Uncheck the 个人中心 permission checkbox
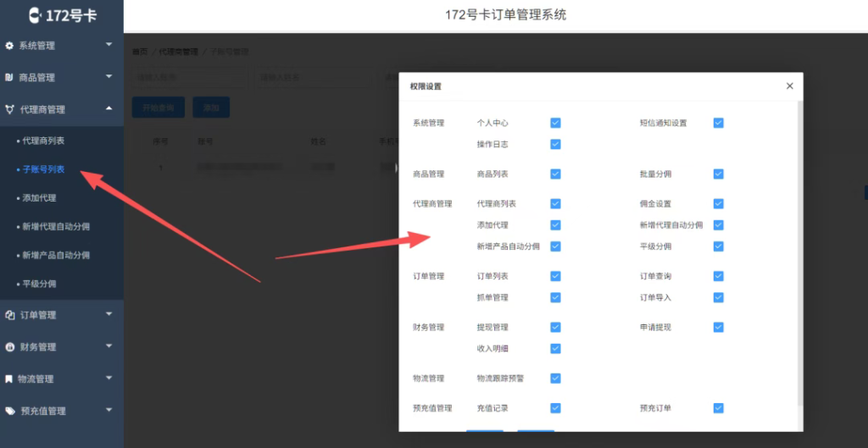This screenshot has height=448, width=868. tap(556, 123)
